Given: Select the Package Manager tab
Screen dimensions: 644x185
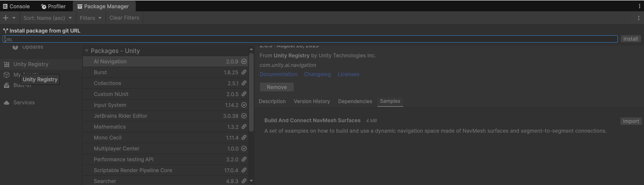Looking at the screenshot, I should [x=103, y=6].
